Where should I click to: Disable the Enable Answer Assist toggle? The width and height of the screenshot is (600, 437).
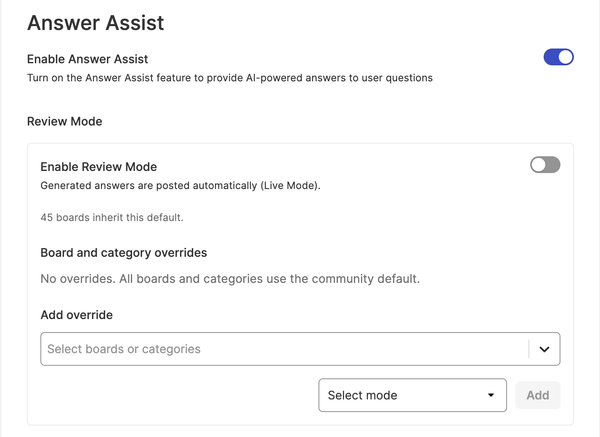(558, 57)
